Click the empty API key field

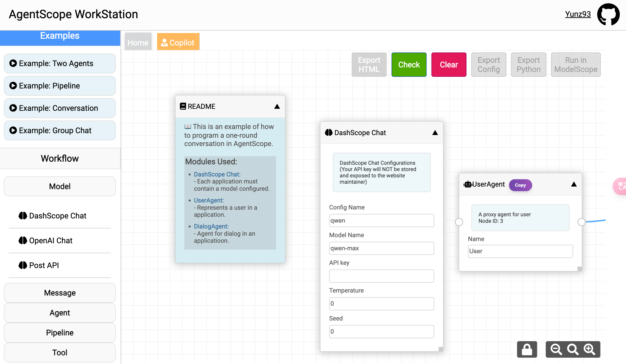[x=382, y=276]
